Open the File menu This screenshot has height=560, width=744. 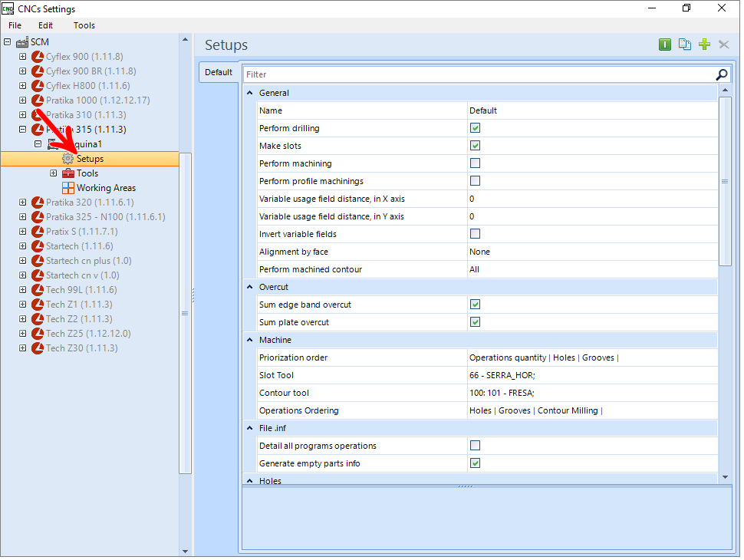point(15,25)
